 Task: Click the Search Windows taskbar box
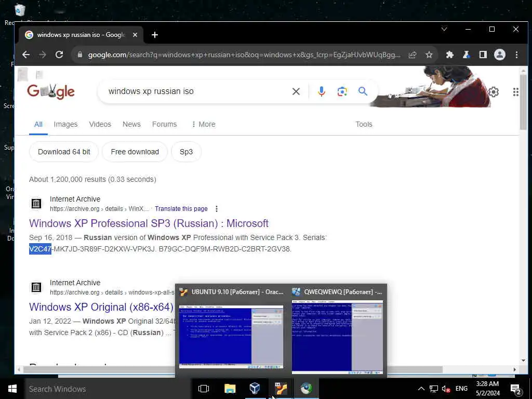tap(107, 389)
